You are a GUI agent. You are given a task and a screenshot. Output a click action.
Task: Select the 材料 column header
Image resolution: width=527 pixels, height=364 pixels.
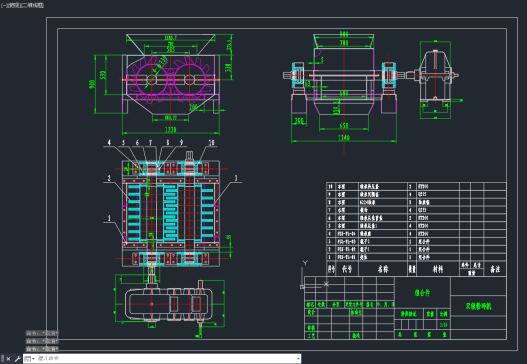coord(438,269)
